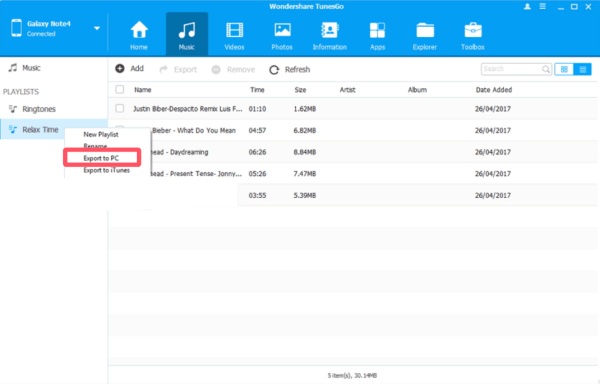Select the Justin Biber-Despacito Remix song

(x=188, y=109)
